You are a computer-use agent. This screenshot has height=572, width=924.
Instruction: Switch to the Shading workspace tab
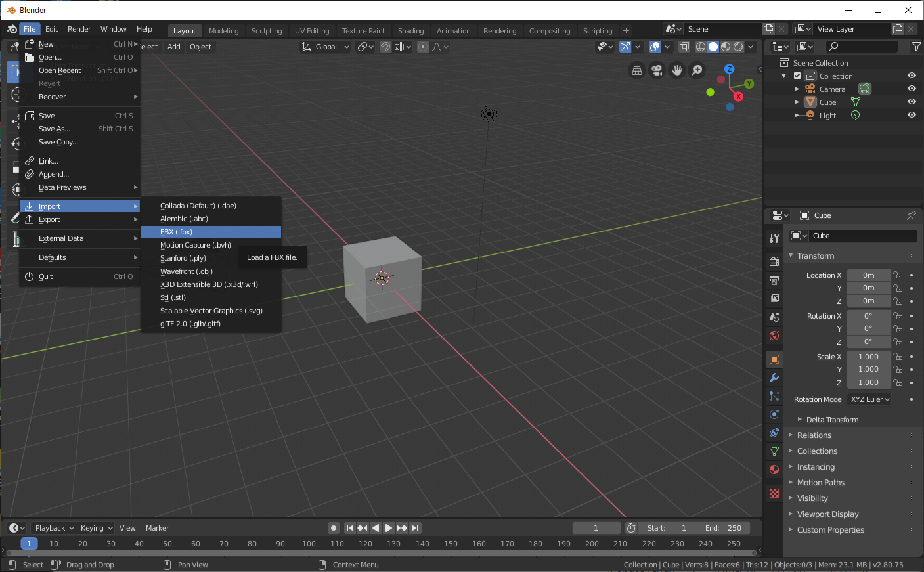pyautogui.click(x=410, y=31)
